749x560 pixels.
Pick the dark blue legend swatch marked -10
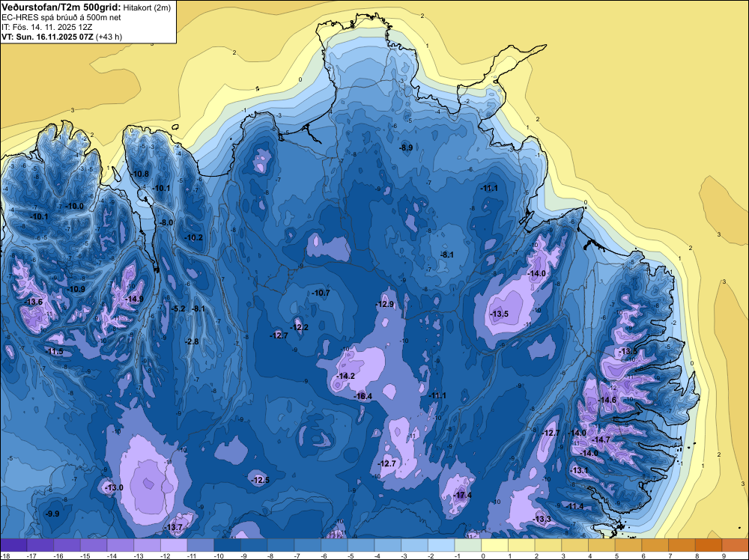coord(228,545)
